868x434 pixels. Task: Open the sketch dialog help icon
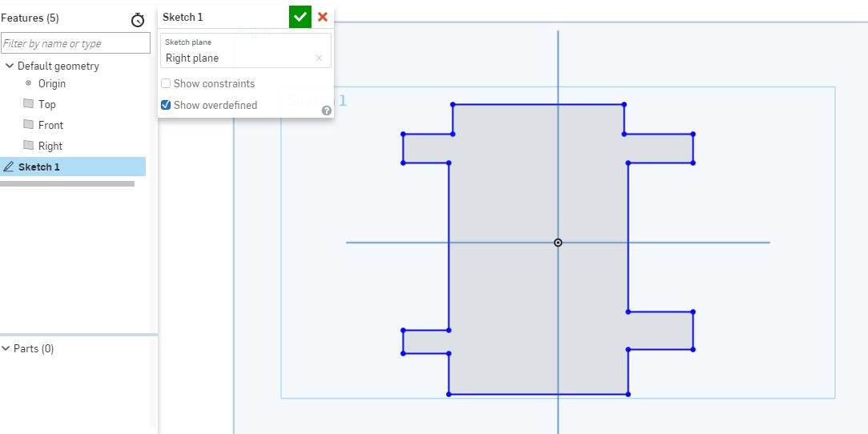pyautogui.click(x=327, y=111)
